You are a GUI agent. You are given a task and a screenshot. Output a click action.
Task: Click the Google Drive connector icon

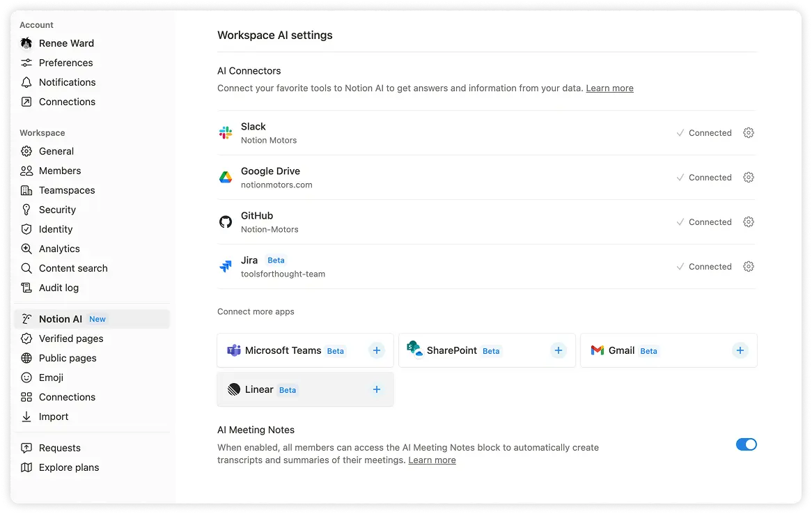225,177
